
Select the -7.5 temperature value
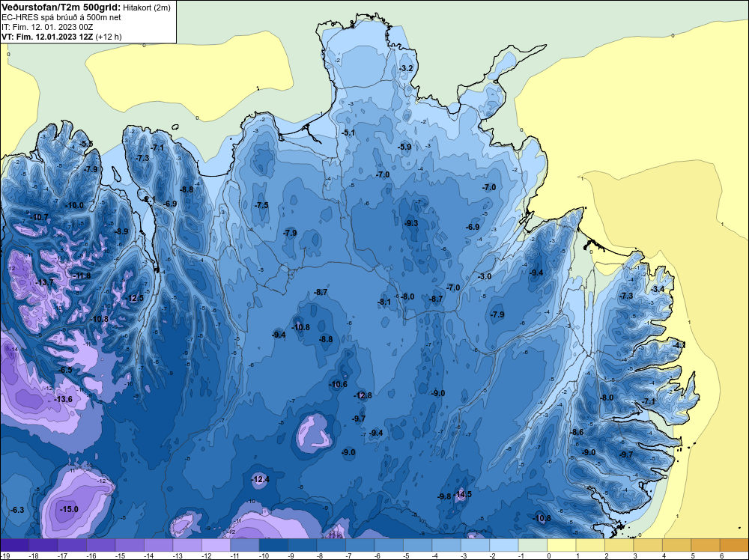tap(261, 205)
